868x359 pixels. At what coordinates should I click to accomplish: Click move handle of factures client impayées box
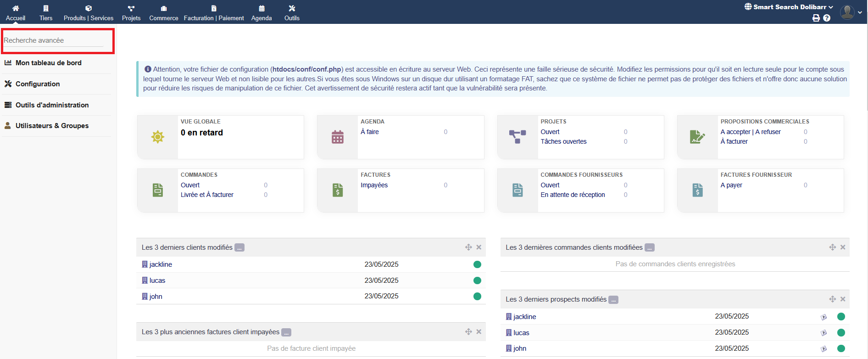pyautogui.click(x=468, y=332)
